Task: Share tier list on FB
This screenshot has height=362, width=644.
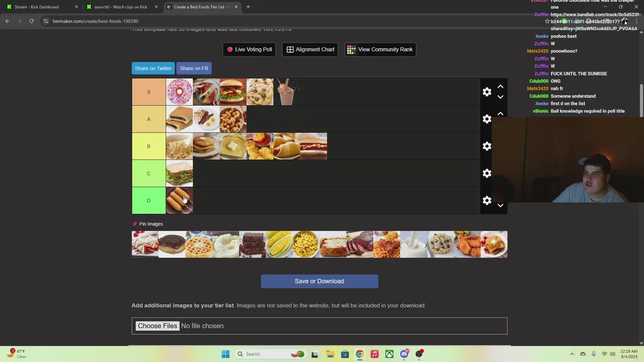Action: tap(194, 68)
